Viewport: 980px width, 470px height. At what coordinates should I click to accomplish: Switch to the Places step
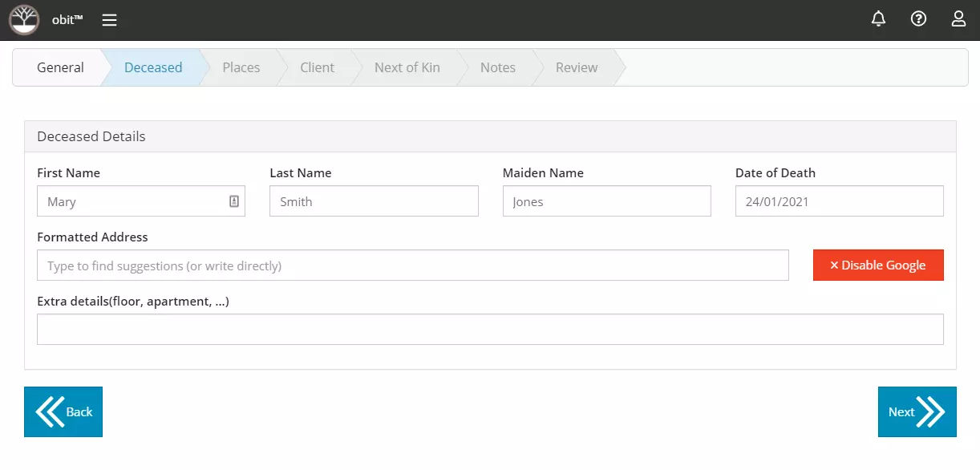(x=241, y=67)
